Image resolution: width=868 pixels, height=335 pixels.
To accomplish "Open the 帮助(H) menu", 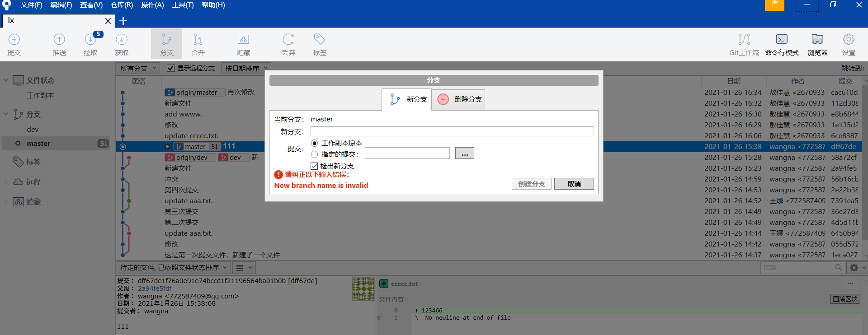I will [213, 5].
